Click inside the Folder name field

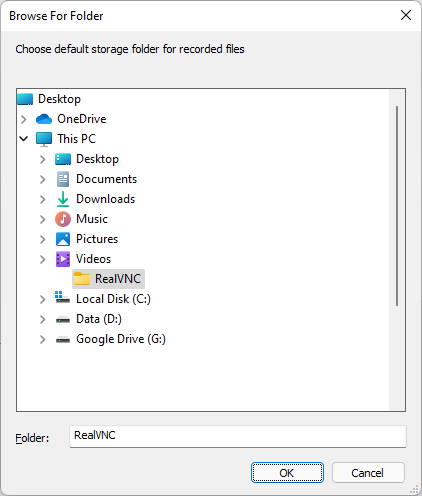click(238, 436)
